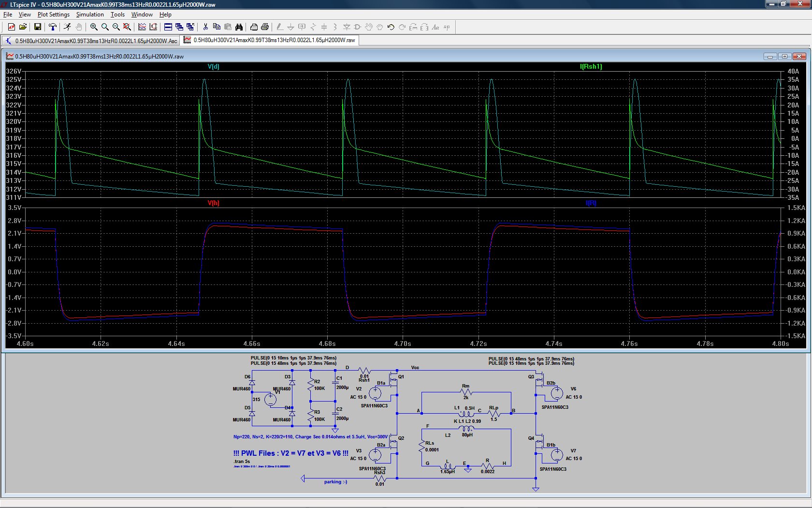Screen dimensions: 812x508
Task: Click the I(R) trace label
Action: coord(591,203)
